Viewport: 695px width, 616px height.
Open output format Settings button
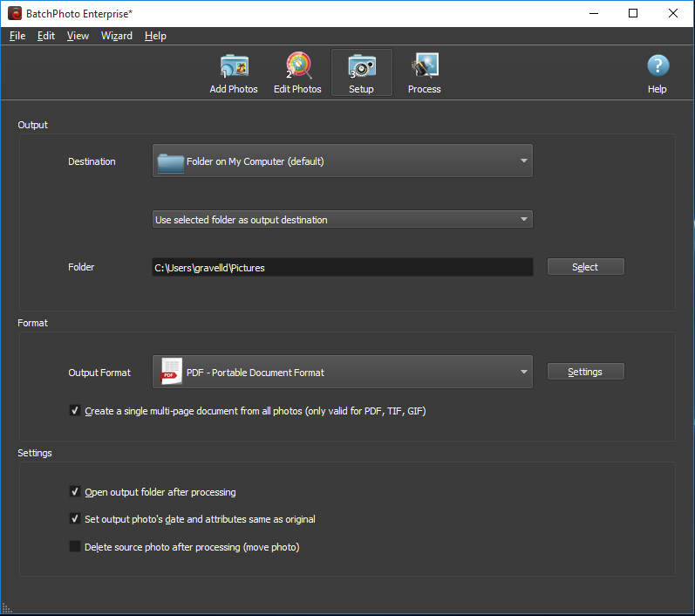click(x=585, y=371)
